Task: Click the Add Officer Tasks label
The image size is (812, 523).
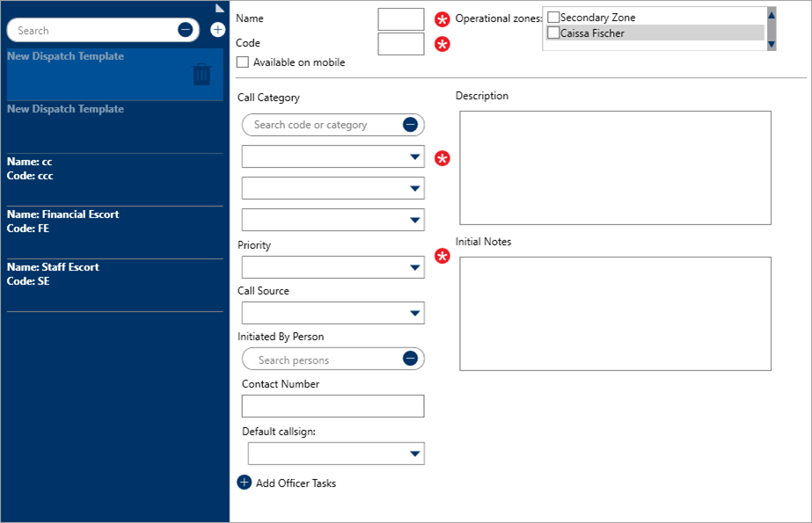Action: point(296,483)
